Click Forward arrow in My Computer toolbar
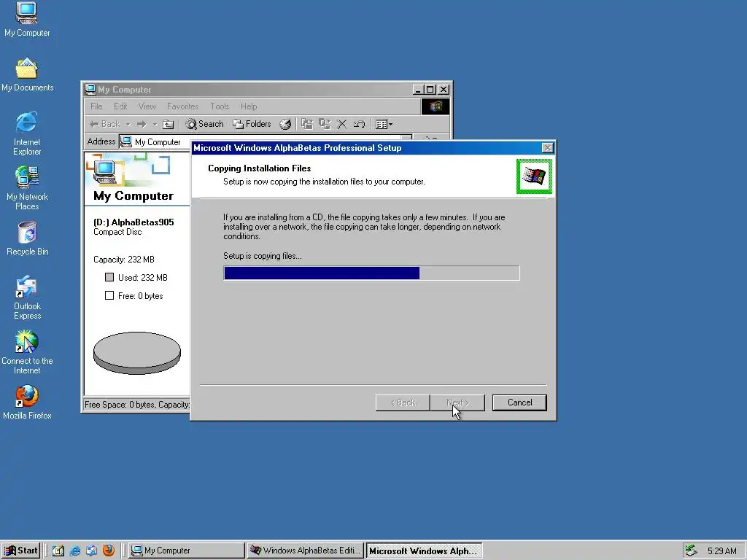The width and height of the screenshot is (747, 560). [142, 124]
